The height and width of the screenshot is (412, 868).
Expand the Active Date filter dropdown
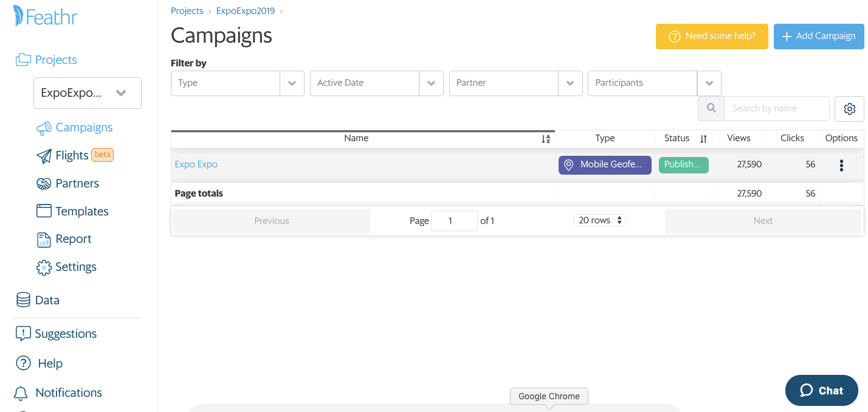click(x=431, y=83)
